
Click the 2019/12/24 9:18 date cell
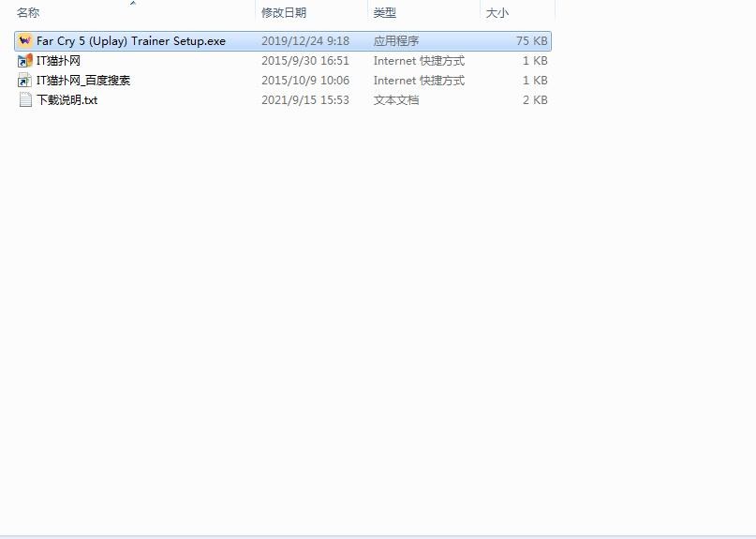304,41
